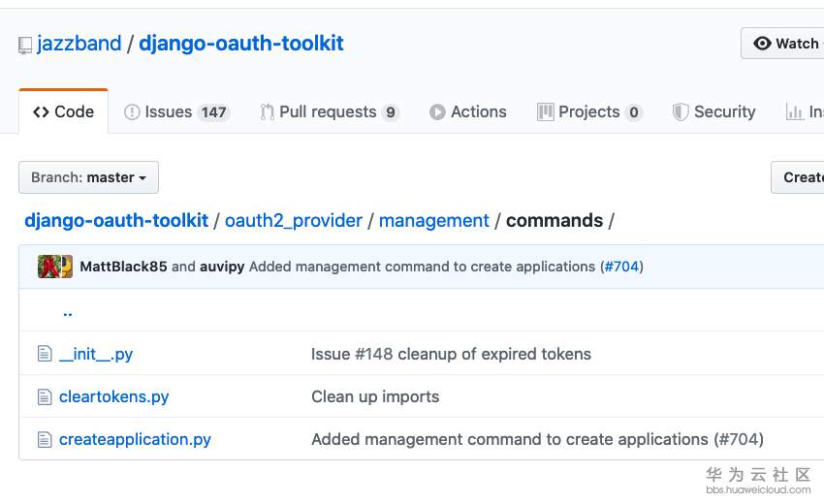The width and height of the screenshot is (824, 504).
Task: Open the Security tab
Action: (714, 112)
